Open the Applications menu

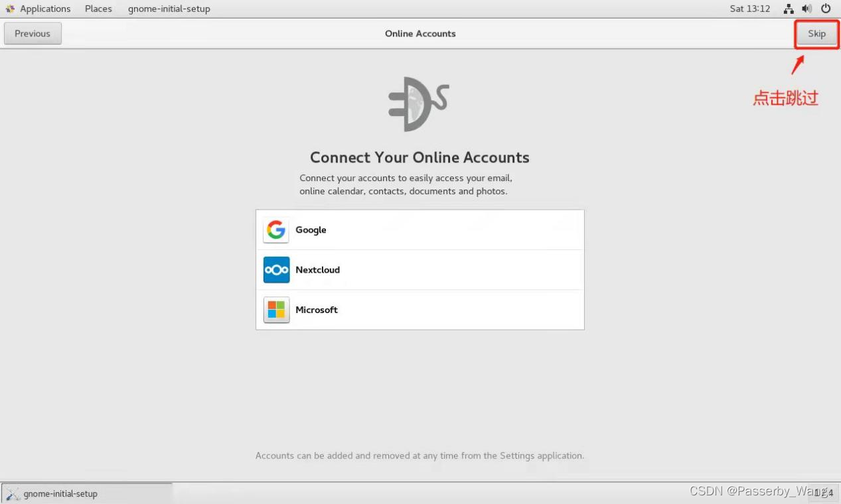point(45,9)
